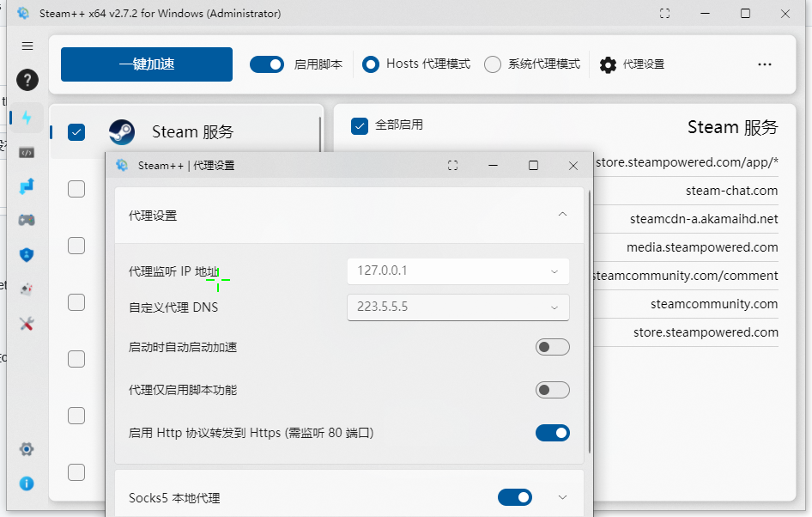Image resolution: width=812 pixels, height=517 pixels.
Task: Select the gamepad game tools icon in sidebar
Action: [27, 220]
